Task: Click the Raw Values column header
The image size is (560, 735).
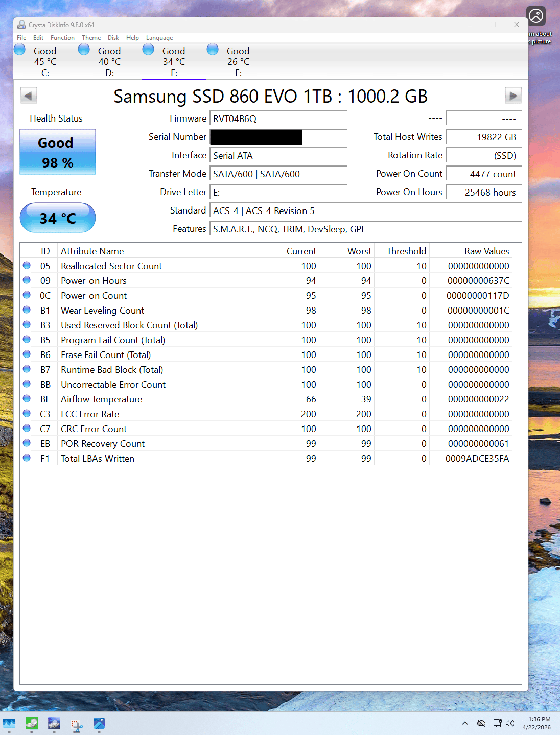Action: [x=471, y=251]
